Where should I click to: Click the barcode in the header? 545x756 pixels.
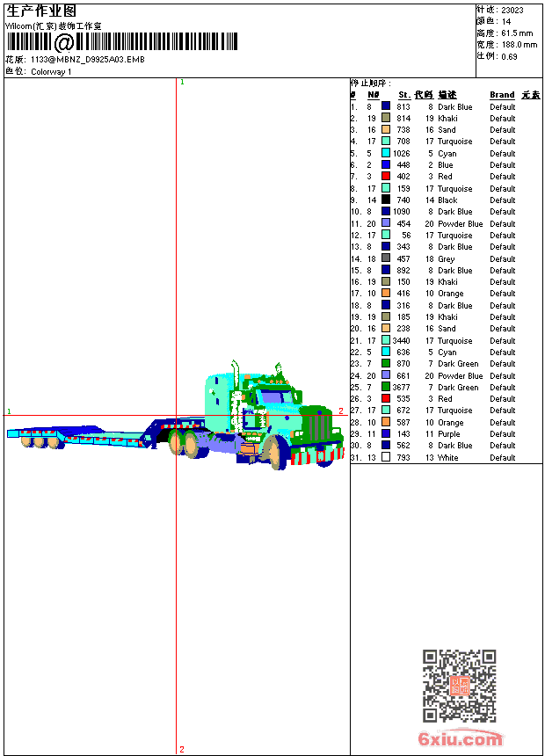(122, 42)
